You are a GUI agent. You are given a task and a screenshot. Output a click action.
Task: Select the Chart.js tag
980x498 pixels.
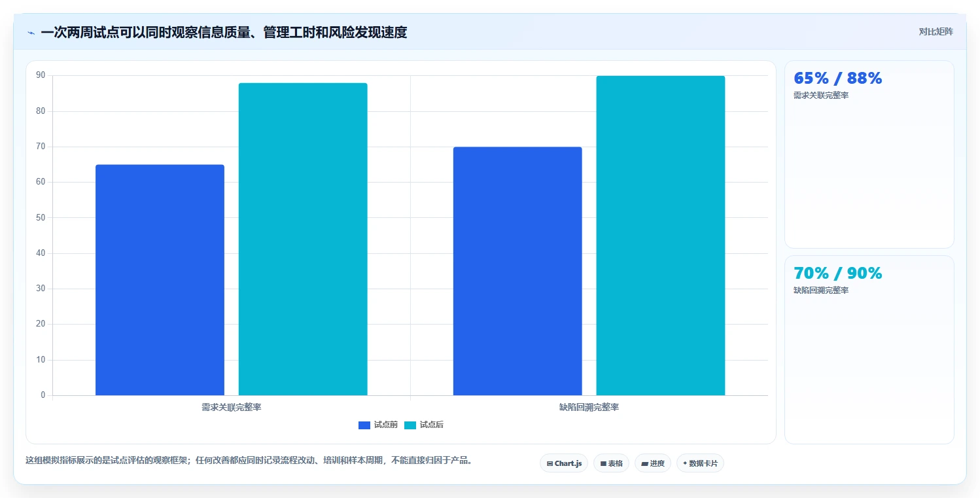564,463
